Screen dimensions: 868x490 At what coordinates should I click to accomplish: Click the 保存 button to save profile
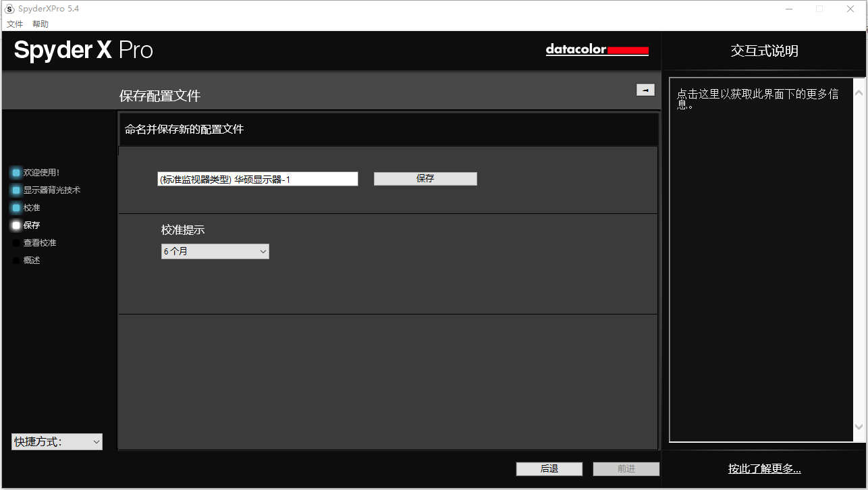(425, 179)
